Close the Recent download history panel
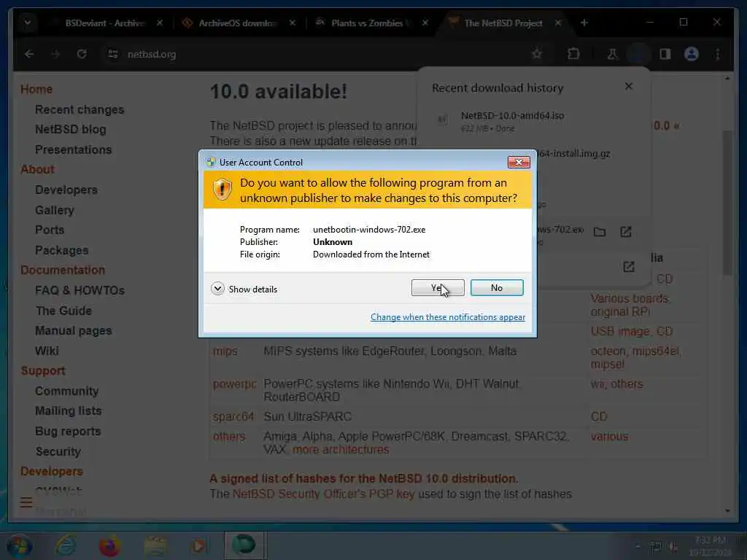747x560 pixels. pyautogui.click(x=629, y=86)
